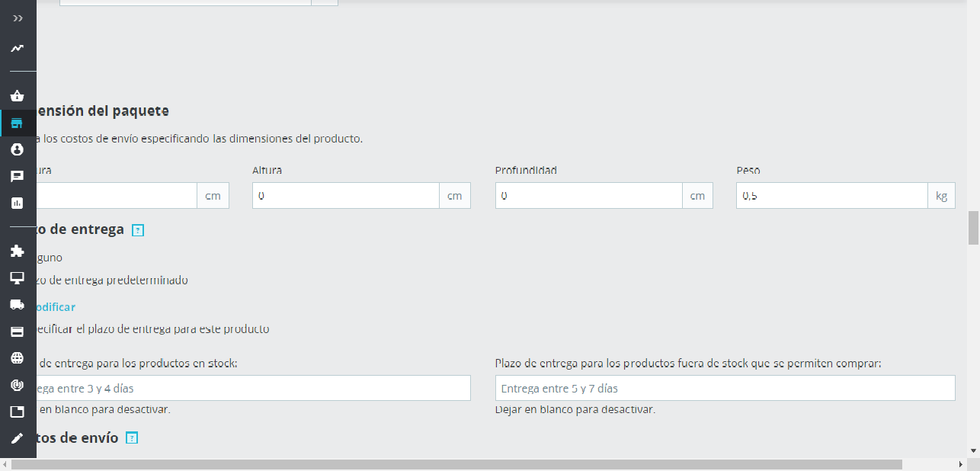The image size is (980, 471).
Task: Open the Shipping truck icon
Action: coord(18,305)
